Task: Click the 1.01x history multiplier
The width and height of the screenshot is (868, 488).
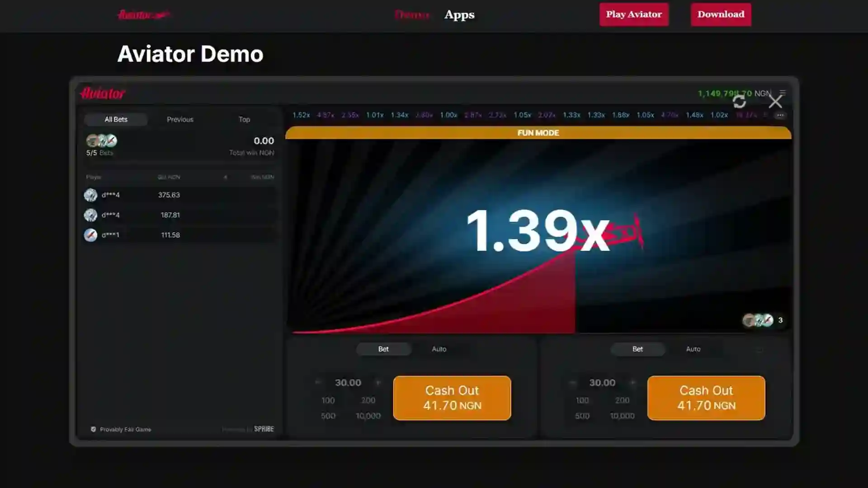Action: (x=375, y=115)
